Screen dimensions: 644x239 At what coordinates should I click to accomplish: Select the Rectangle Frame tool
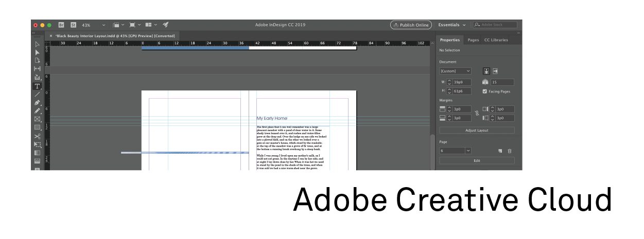[37, 119]
